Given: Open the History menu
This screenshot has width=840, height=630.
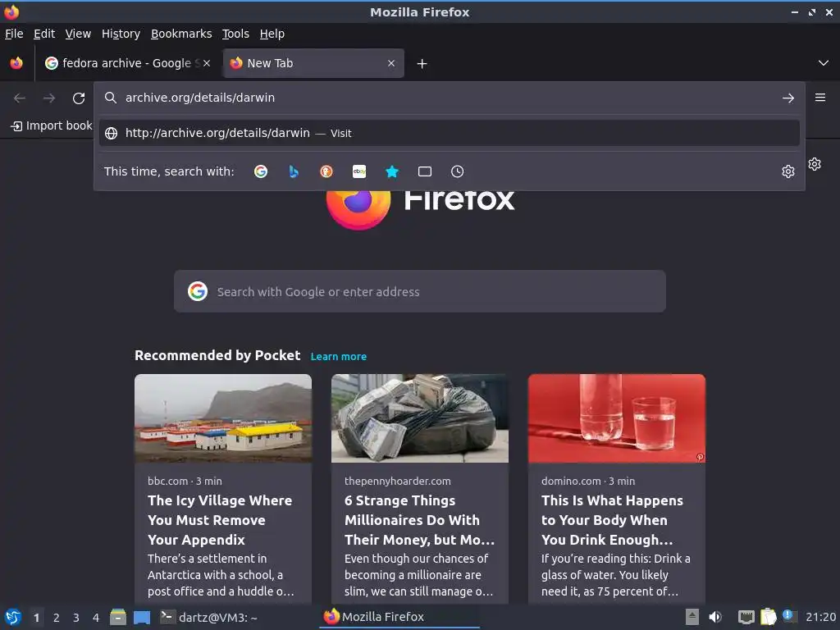Looking at the screenshot, I should (121, 34).
